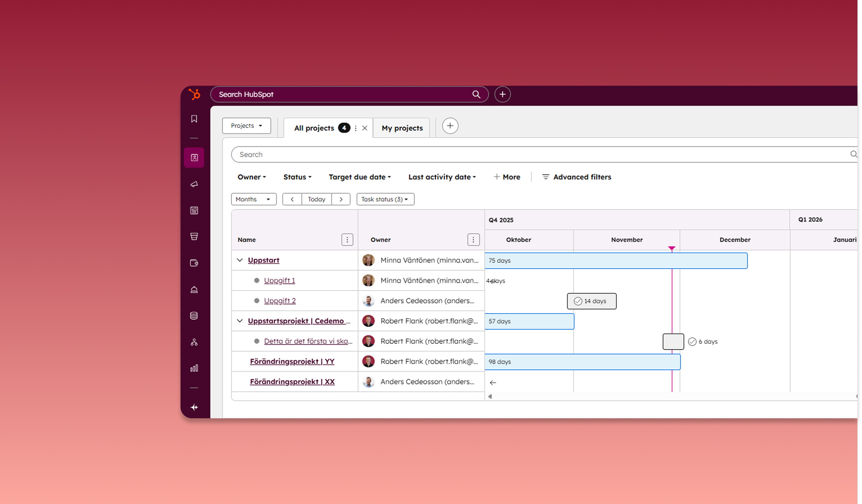Focus the projects Search field
The height and width of the screenshot is (504, 862).
coord(544,155)
